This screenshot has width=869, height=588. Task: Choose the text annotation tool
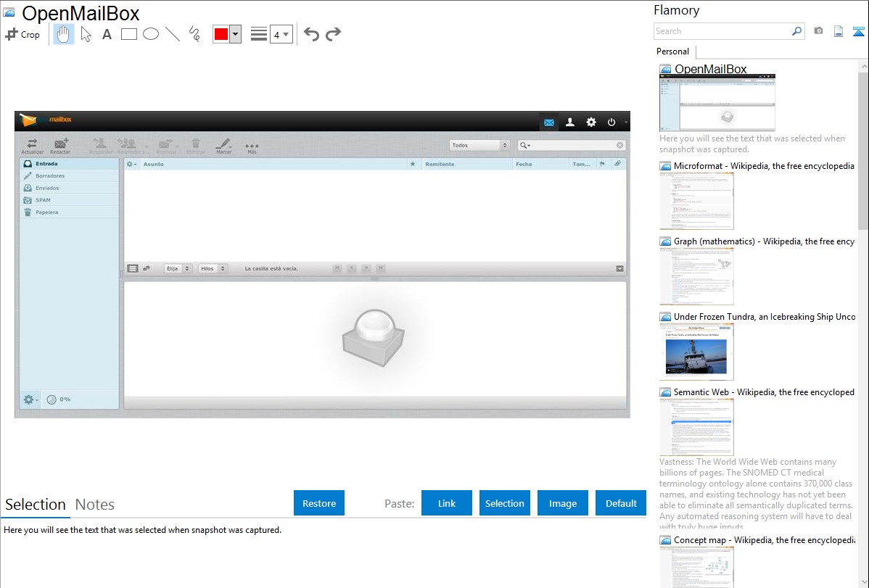coord(107,34)
